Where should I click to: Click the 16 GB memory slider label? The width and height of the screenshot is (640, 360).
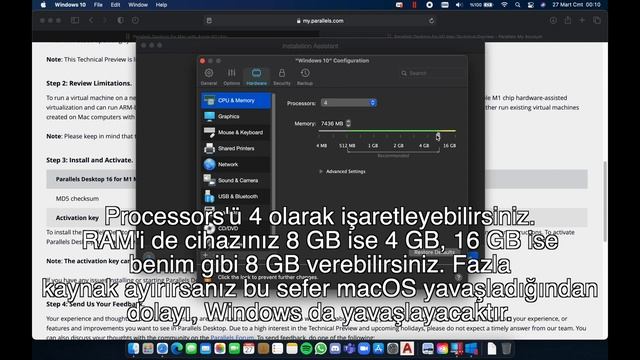(449, 146)
